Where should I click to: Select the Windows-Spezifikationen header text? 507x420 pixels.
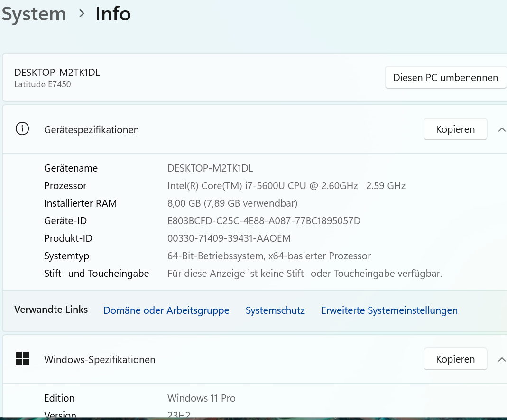click(x=100, y=360)
